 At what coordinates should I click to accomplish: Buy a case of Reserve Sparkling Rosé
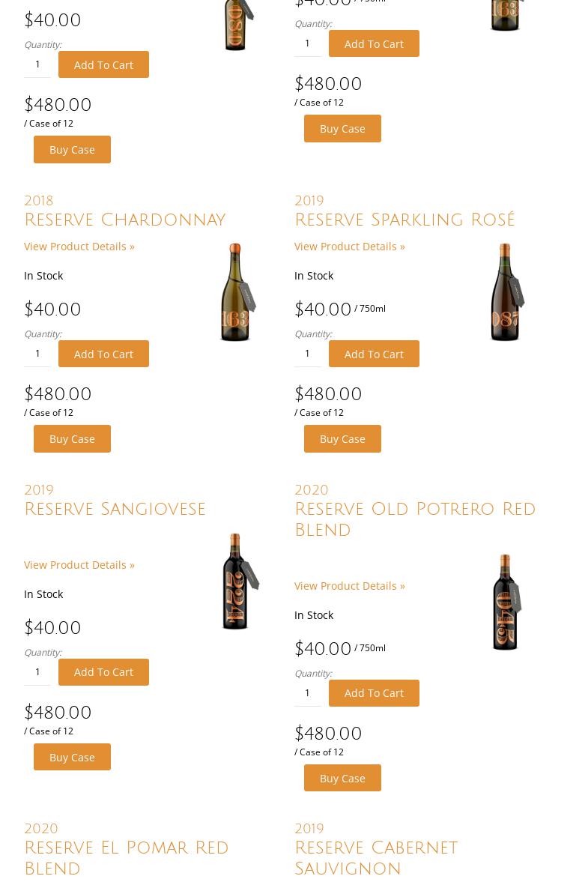click(x=342, y=438)
